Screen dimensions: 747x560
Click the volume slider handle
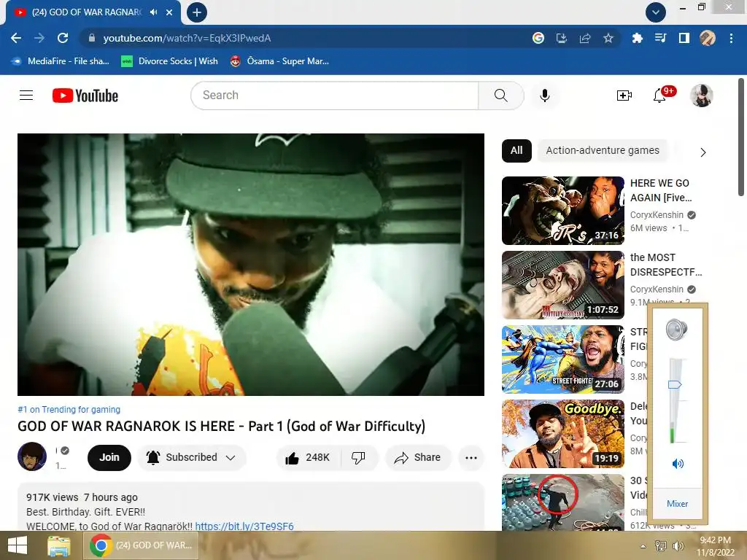(x=675, y=385)
